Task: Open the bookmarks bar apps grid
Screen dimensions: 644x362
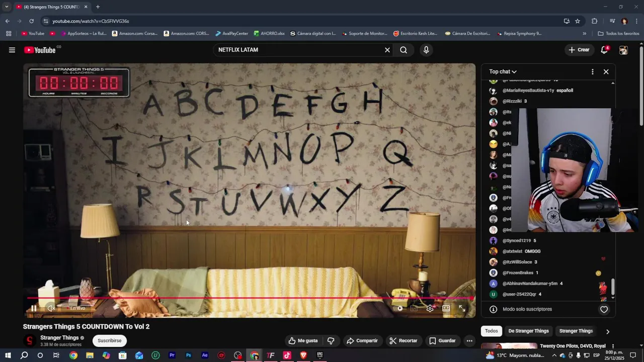Action: pyautogui.click(x=9, y=34)
